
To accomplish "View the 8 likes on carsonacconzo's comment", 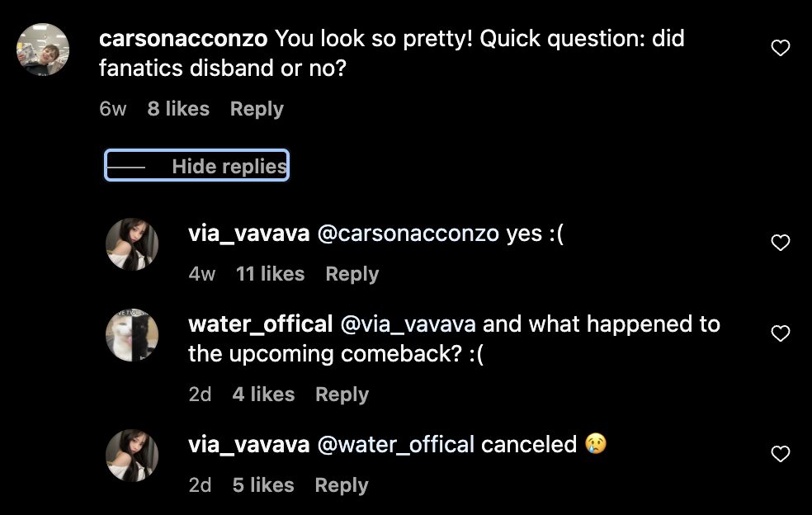I will click(178, 109).
